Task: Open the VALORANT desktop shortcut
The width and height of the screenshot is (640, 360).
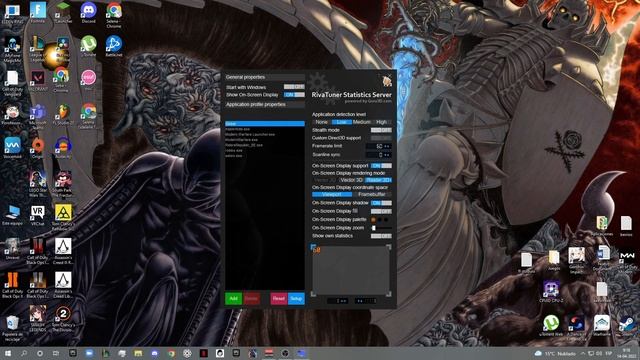Action: tap(38, 80)
